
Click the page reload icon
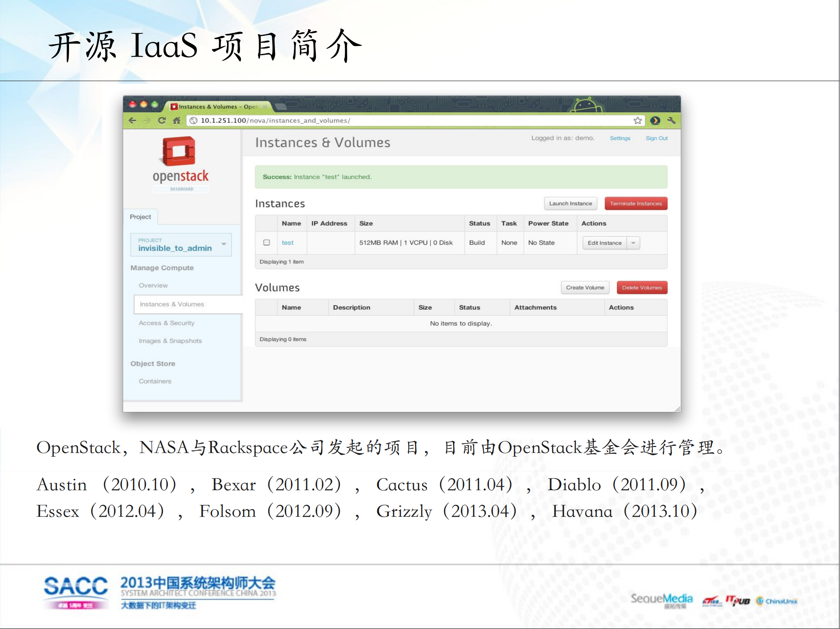[x=162, y=121]
